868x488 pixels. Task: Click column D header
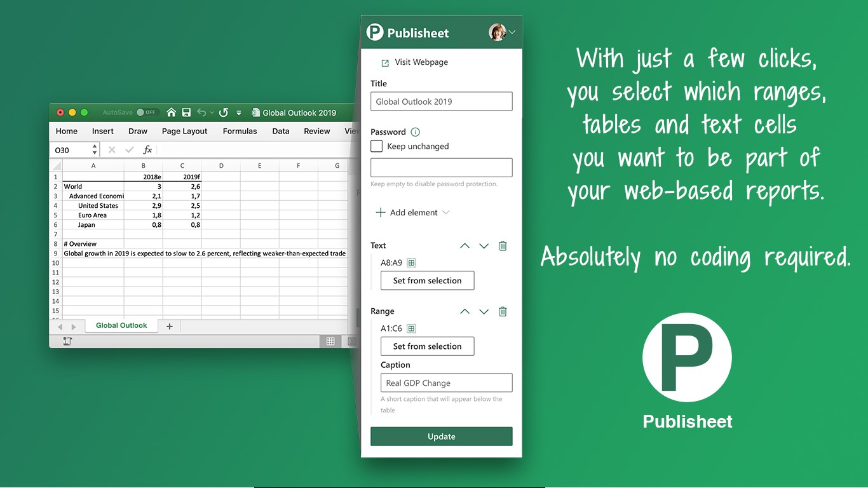[x=221, y=166]
